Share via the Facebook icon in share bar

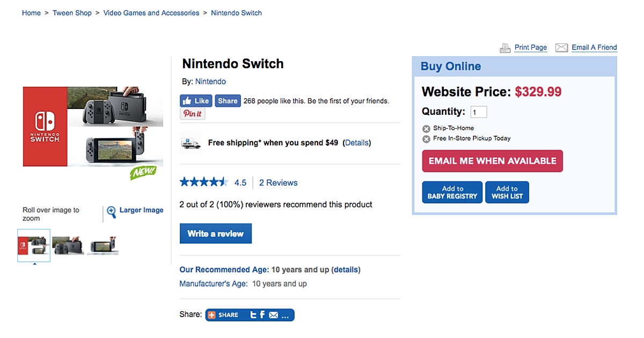coord(262,315)
